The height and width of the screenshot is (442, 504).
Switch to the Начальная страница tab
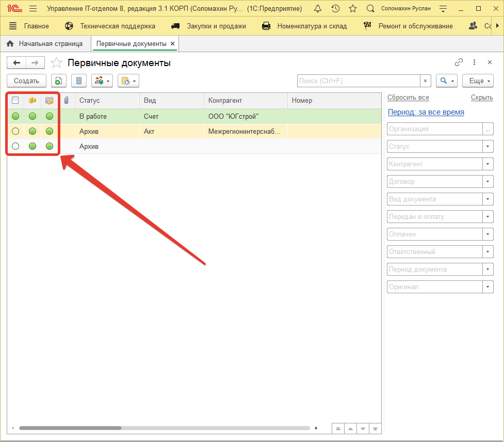pos(45,44)
